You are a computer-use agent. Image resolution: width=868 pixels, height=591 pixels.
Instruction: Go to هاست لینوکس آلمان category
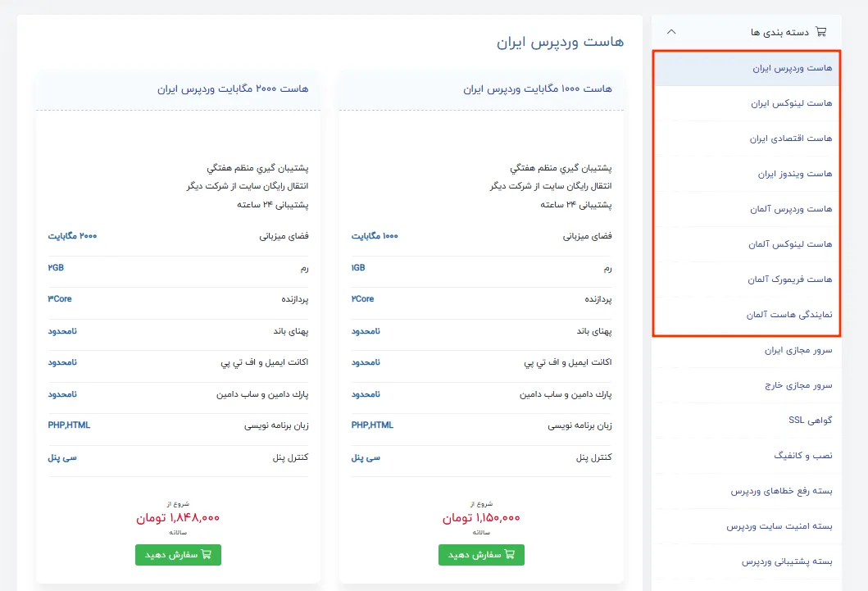(747, 244)
